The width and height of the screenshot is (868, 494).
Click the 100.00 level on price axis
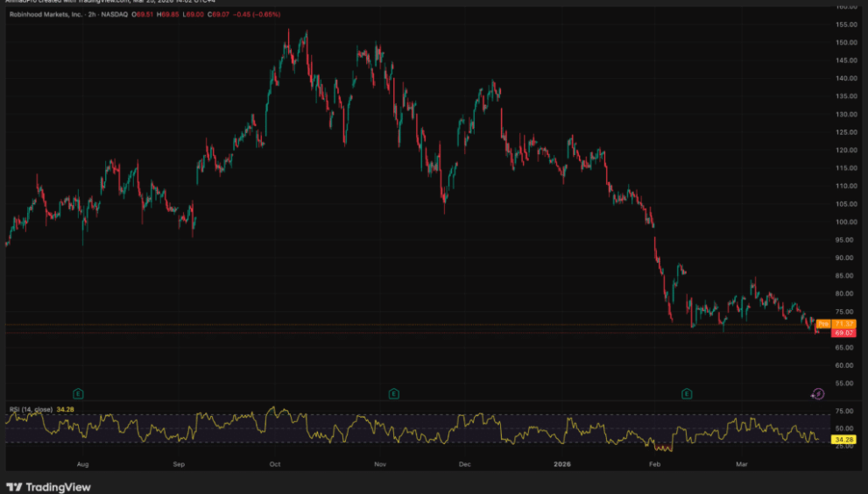pos(845,222)
